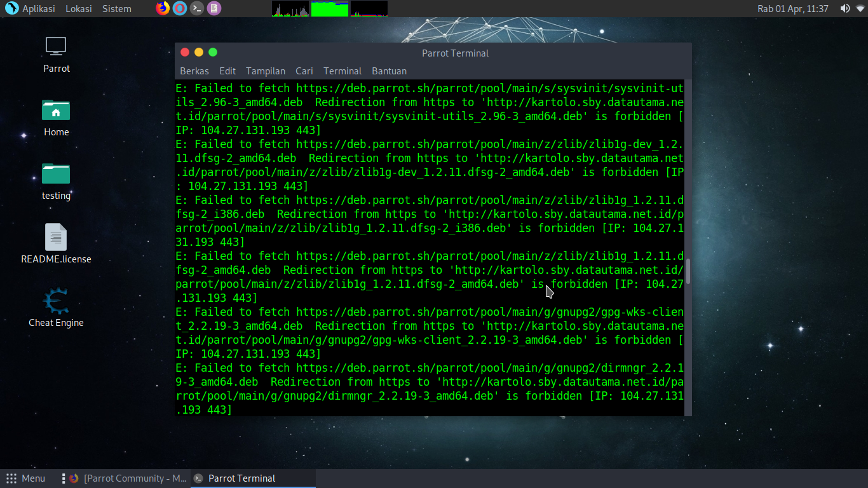Viewport: 868px width, 488px height.
Task: Open the Bantuan help menu
Action: pos(389,71)
